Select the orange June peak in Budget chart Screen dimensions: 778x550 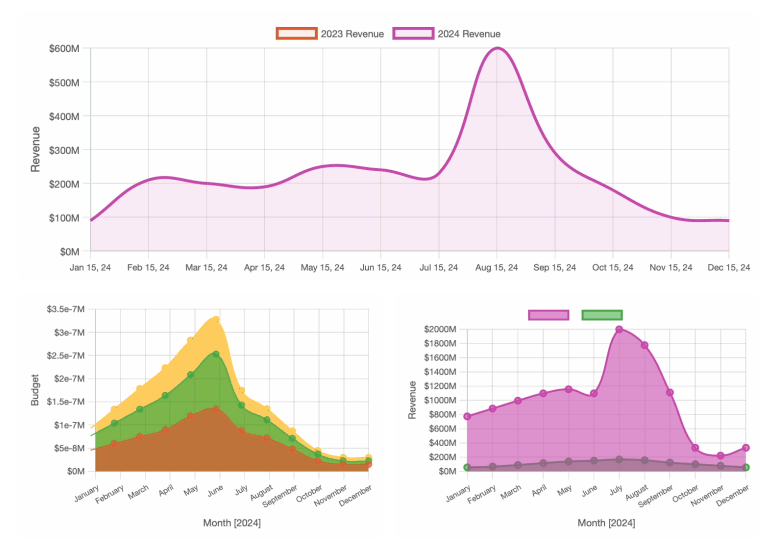216,408
